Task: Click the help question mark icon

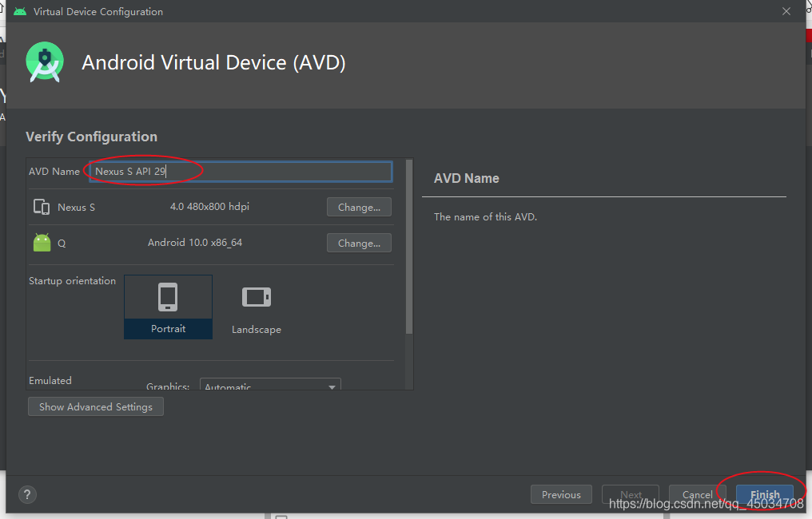Action: 27,494
